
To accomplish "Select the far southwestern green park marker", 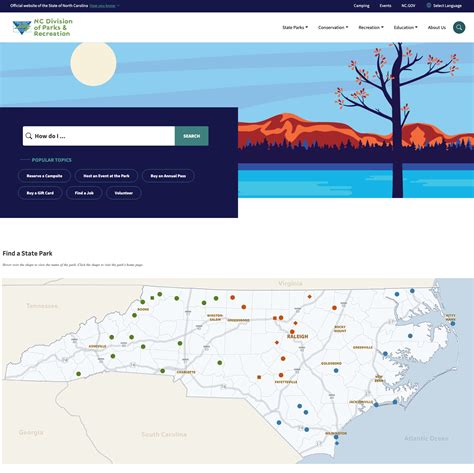I will 78,374.
